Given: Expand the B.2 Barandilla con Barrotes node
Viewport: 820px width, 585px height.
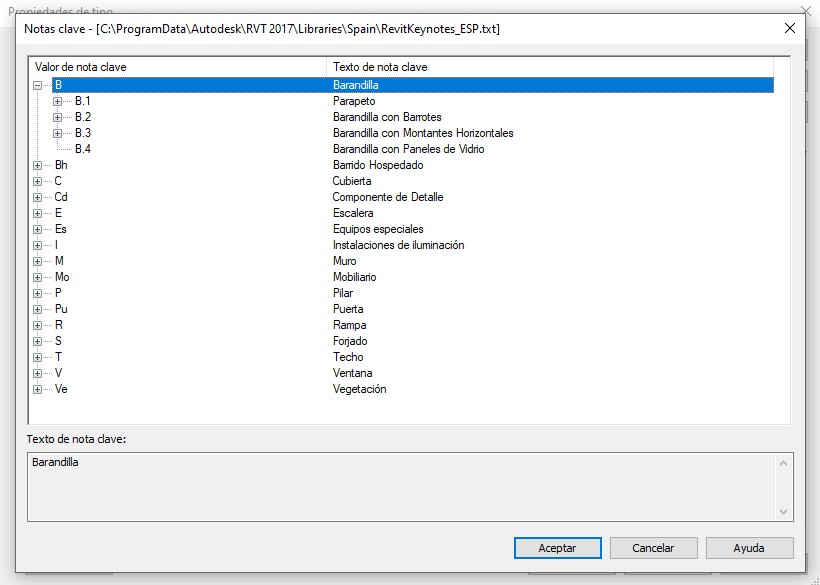Looking at the screenshot, I should click(x=57, y=118).
